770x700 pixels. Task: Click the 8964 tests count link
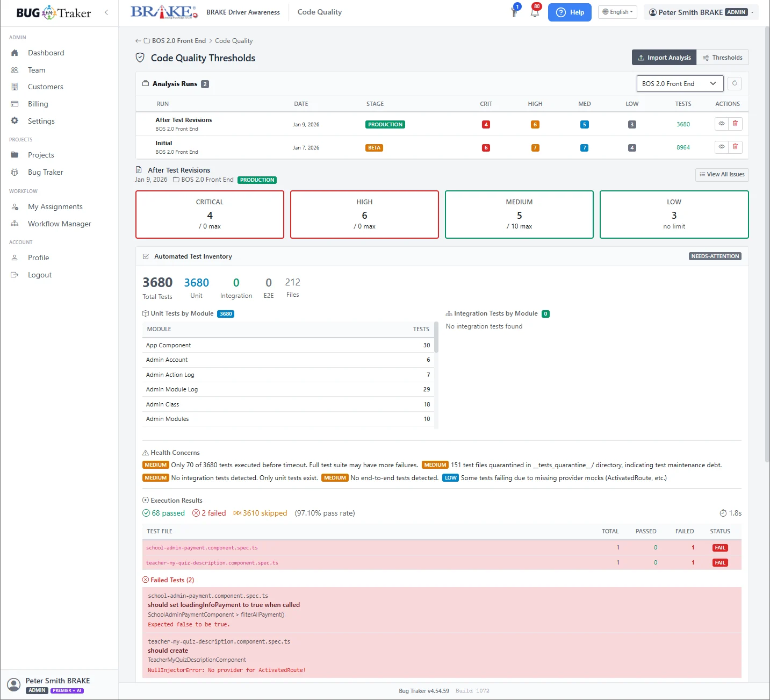pos(683,147)
